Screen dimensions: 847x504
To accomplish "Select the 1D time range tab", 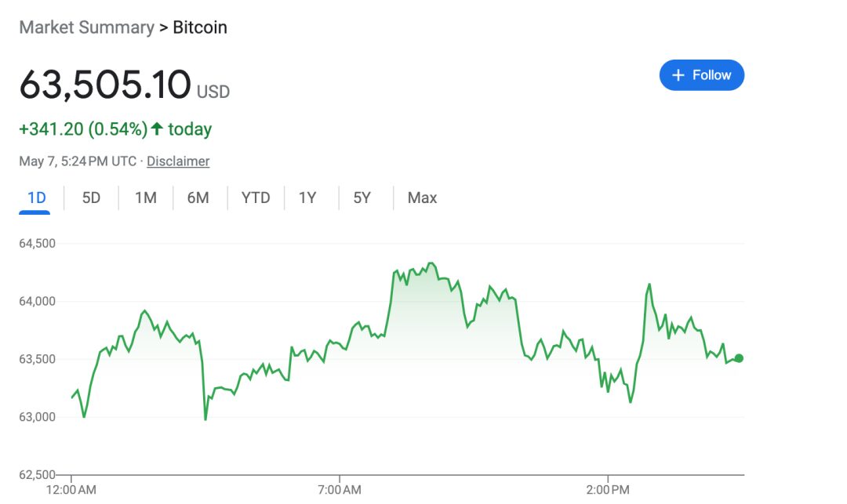I will click(x=36, y=198).
